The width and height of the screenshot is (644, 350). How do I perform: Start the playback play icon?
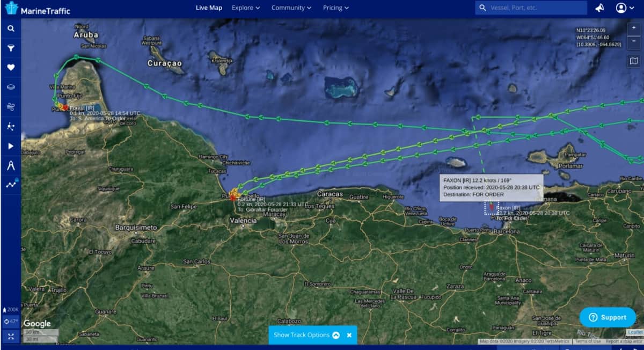[11, 146]
